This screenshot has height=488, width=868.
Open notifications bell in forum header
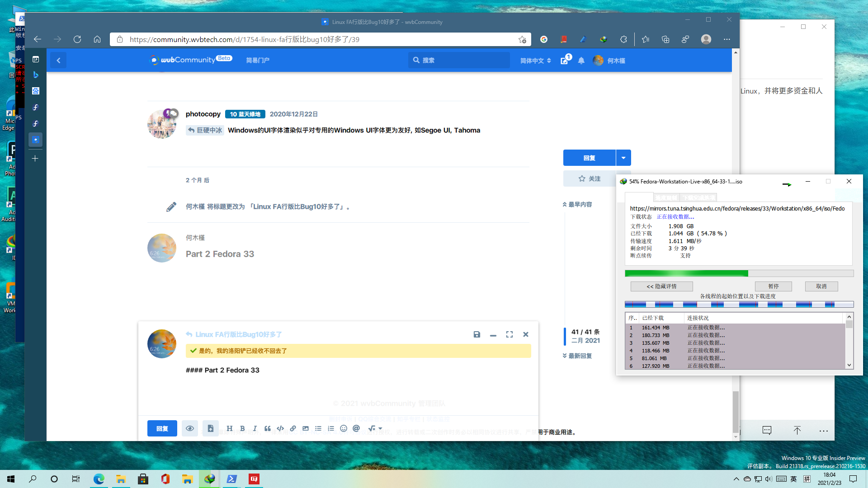coord(581,61)
